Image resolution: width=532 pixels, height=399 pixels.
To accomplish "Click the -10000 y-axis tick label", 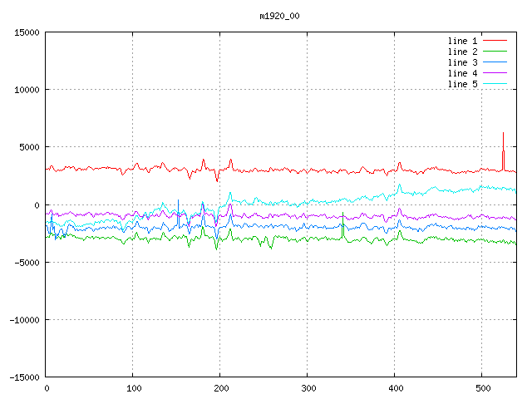I will coord(23,319).
